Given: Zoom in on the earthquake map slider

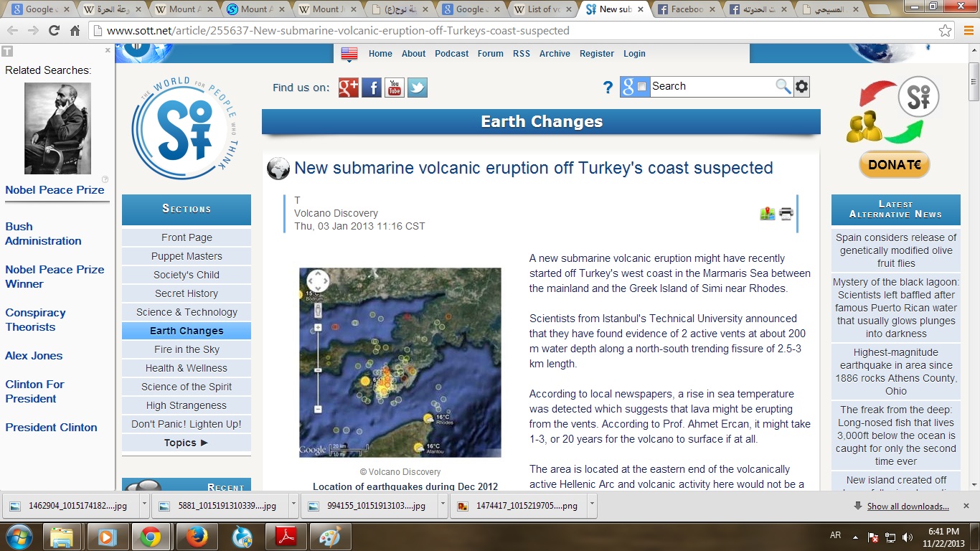Looking at the screenshot, I should pyautogui.click(x=318, y=328).
